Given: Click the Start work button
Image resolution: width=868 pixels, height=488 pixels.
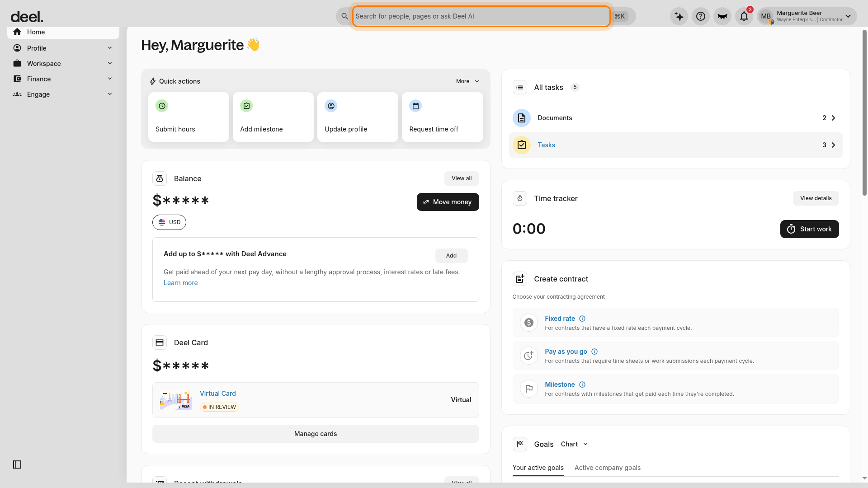Looking at the screenshot, I should (810, 229).
